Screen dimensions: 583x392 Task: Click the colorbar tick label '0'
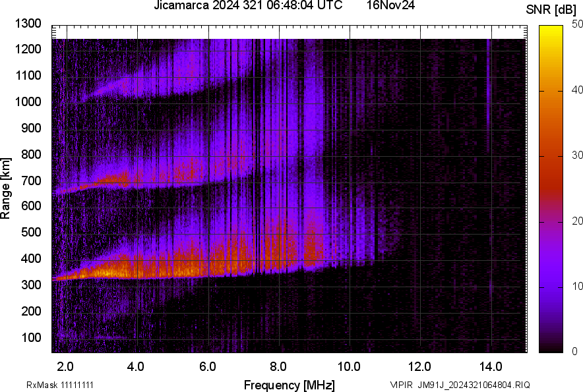point(575,351)
